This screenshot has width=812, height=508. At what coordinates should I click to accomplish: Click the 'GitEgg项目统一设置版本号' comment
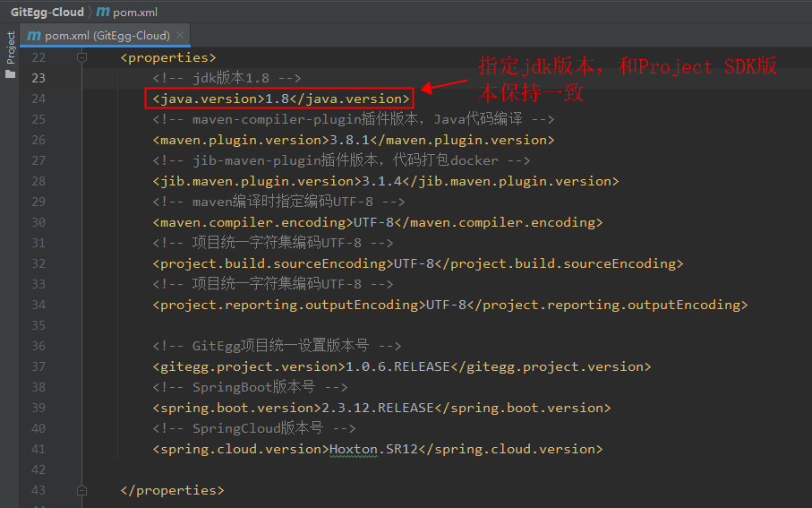(277, 346)
